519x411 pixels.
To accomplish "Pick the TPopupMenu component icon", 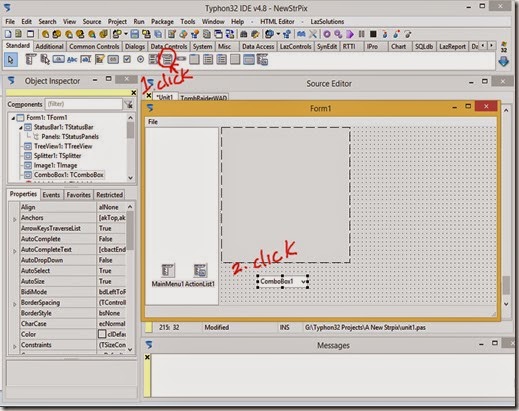I will [44, 60].
